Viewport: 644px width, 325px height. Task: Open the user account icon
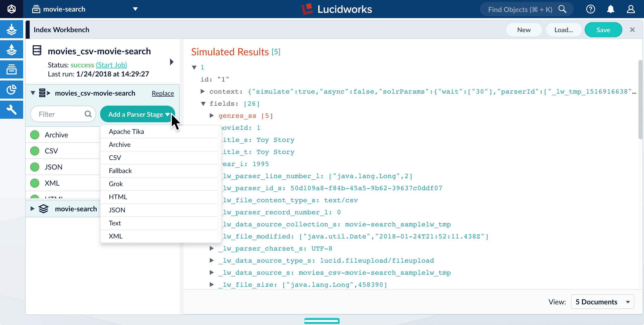point(631,9)
